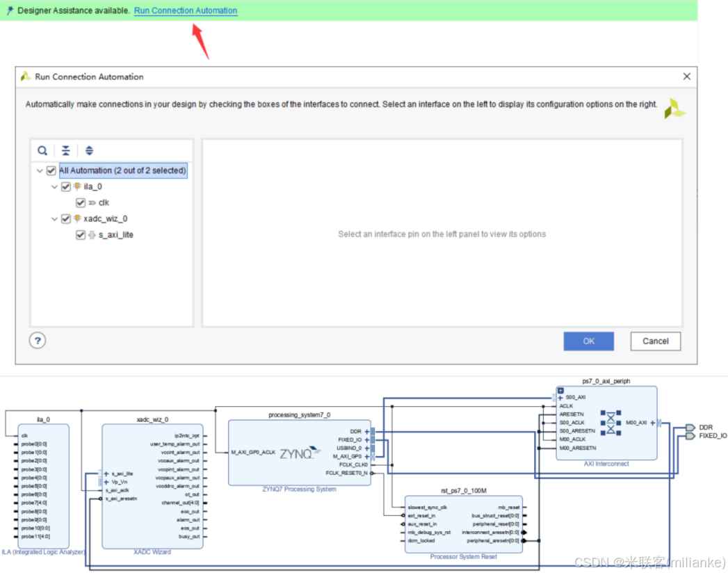Open help with the question mark button

click(x=38, y=341)
